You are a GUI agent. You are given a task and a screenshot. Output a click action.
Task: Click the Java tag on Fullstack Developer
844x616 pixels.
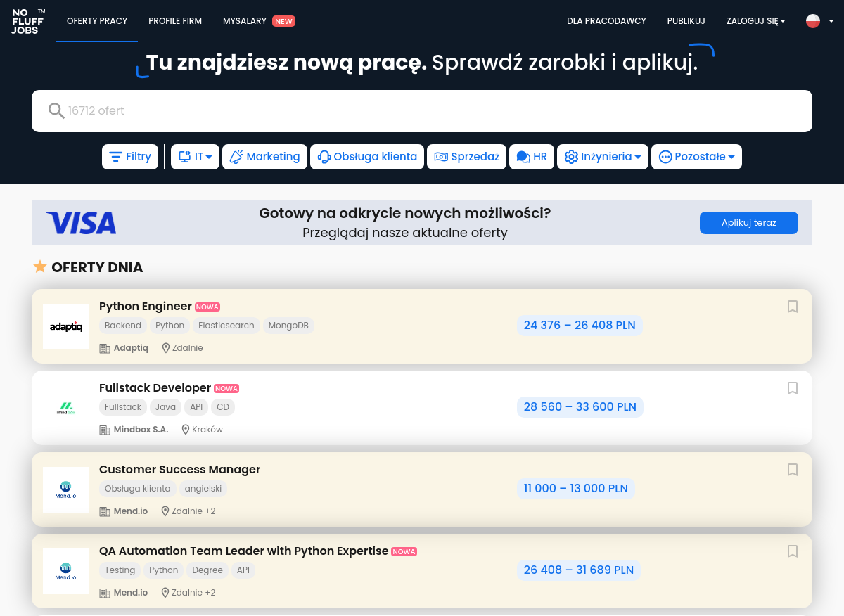tap(165, 407)
